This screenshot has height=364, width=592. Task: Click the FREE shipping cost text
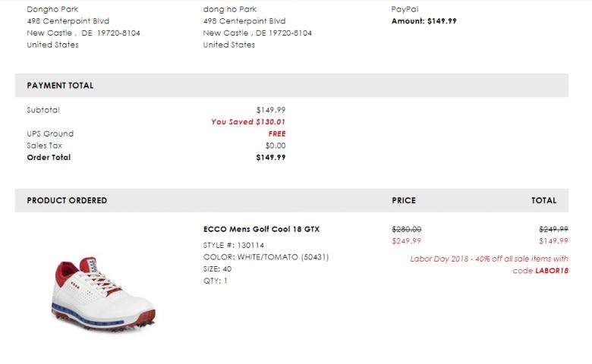coord(276,133)
